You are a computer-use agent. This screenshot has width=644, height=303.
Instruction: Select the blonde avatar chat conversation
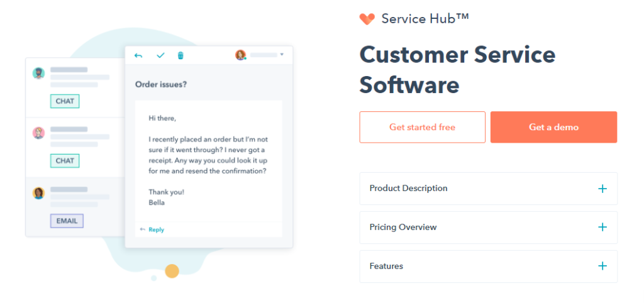tap(38, 133)
